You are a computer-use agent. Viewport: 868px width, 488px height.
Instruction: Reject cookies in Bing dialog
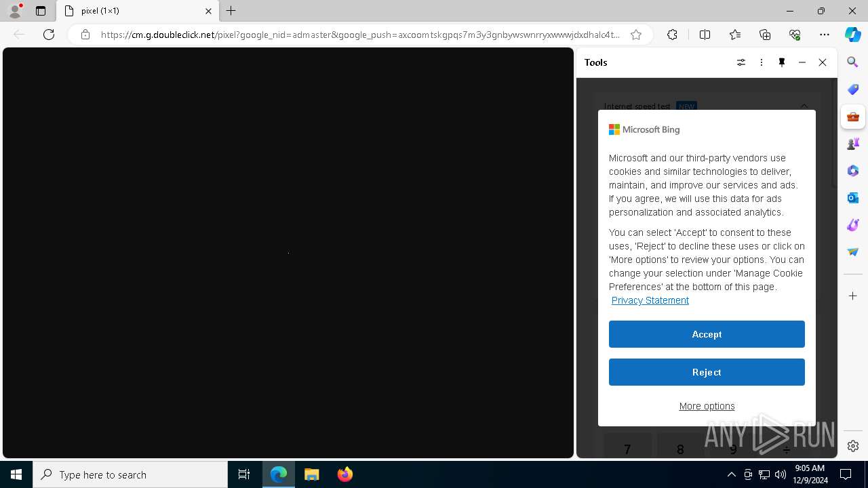707,372
